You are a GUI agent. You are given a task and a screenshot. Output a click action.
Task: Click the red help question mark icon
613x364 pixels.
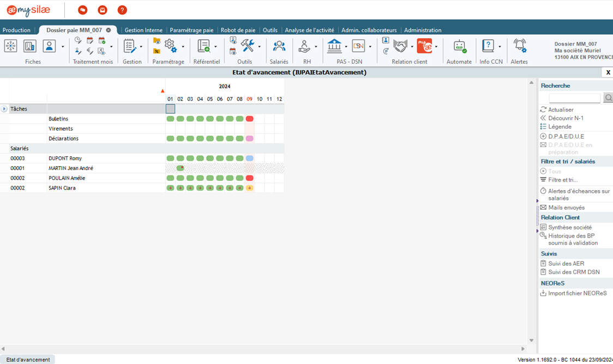point(122,10)
